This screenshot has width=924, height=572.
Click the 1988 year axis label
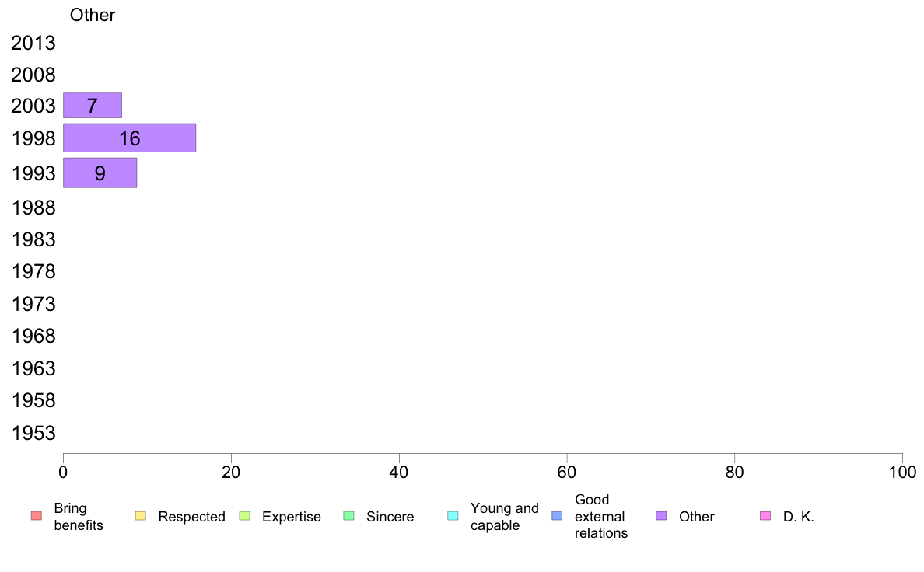33,208
